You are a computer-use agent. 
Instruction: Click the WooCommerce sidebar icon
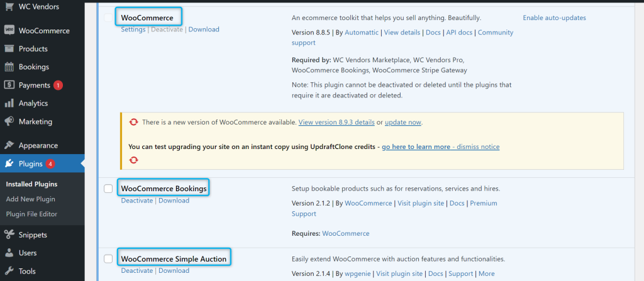(x=9, y=30)
